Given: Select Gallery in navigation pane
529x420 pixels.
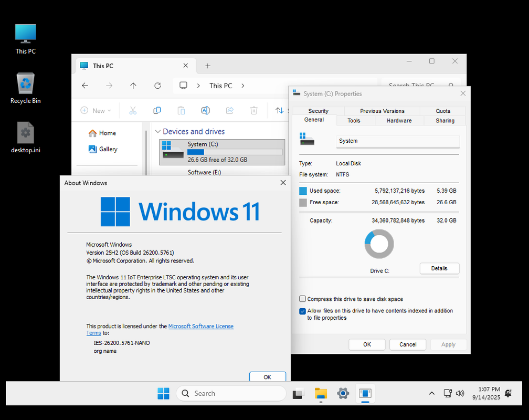Looking at the screenshot, I should pos(103,149).
